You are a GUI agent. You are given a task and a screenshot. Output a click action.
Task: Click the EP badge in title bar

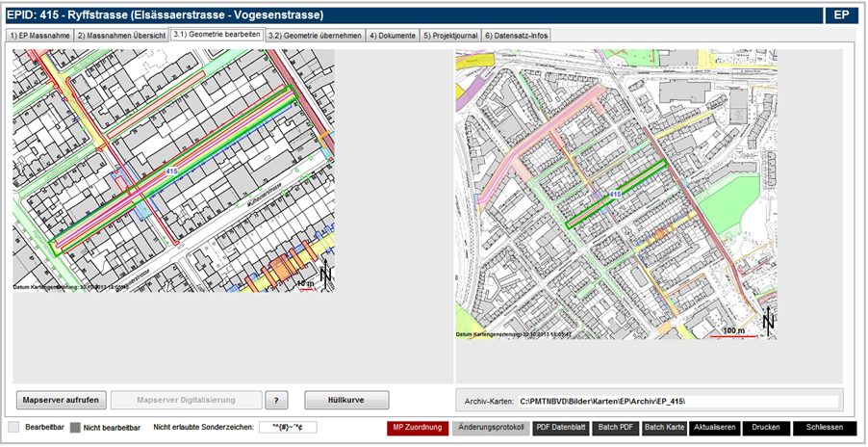click(x=841, y=15)
